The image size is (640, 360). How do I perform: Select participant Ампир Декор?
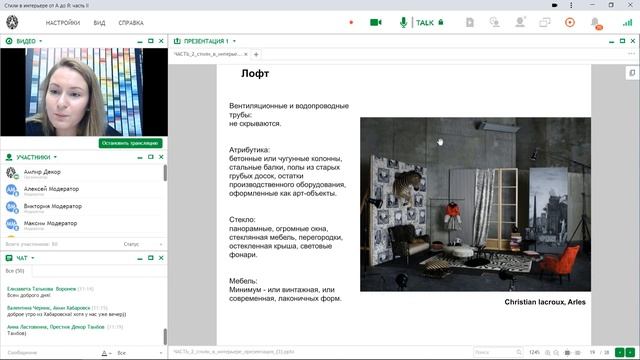[83, 173]
